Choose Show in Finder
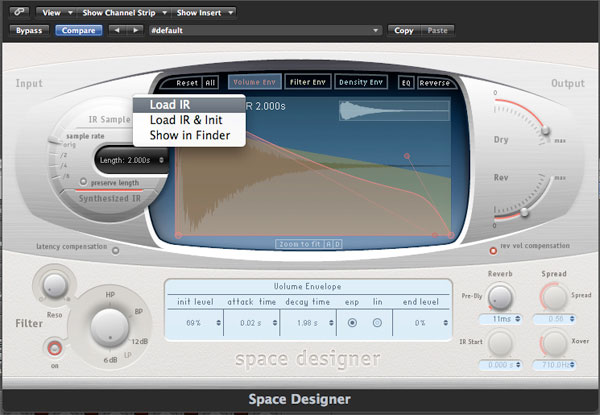600x415 pixels. coord(189,135)
